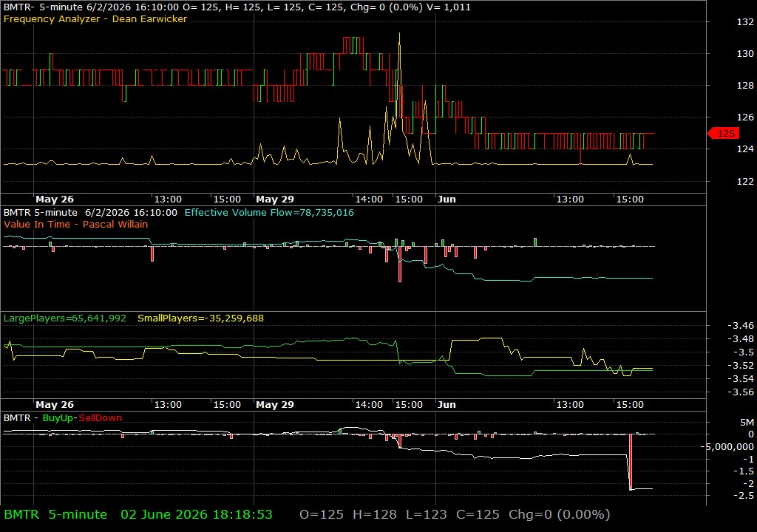Image resolution: width=757 pixels, height=532 pixels.
Task: Click the -5,000,000 axis label
Action: point(727,446)
